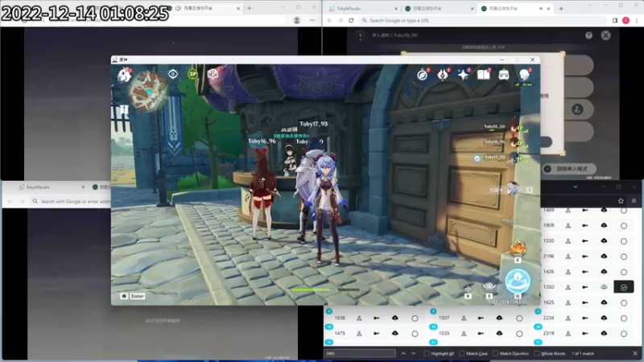Open the Paimon menu icon in game
This screenshot has height=362, width=644.
124,75
